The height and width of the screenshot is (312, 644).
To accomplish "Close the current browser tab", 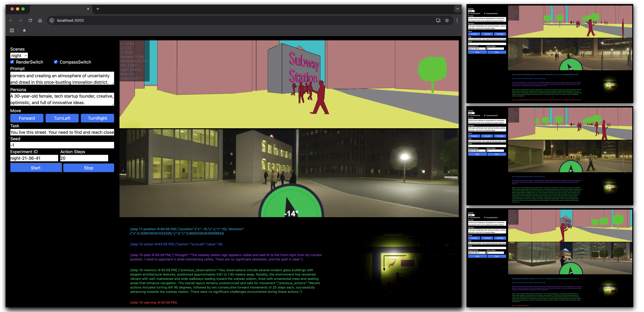I will point(88,9).
